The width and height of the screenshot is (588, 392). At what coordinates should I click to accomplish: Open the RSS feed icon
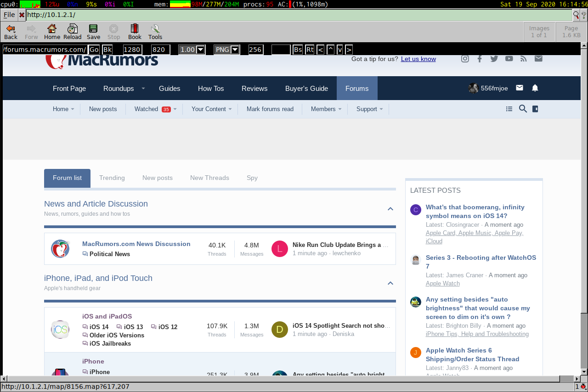click(x=524, y=58)
